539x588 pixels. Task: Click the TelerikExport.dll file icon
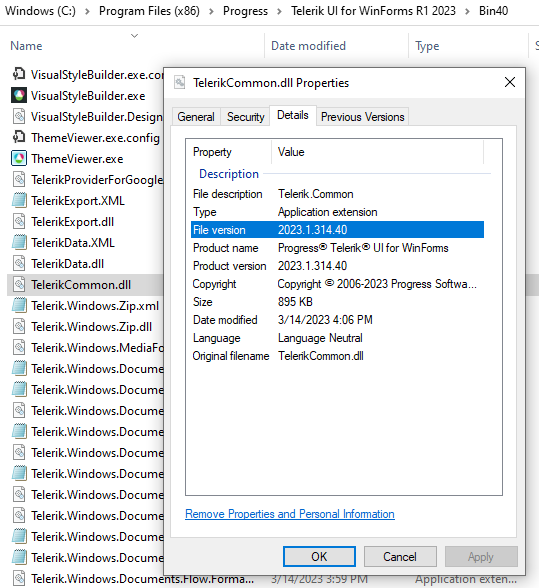pos(19,222)
